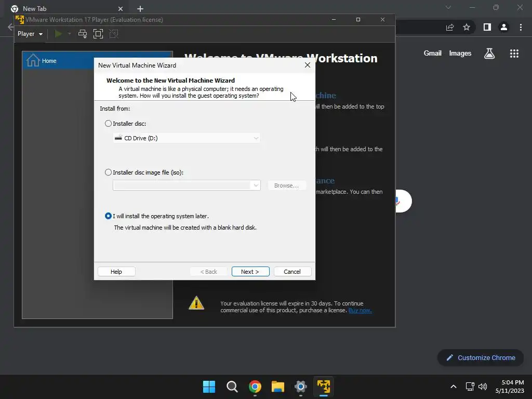The image size is (532, 399).
Task: Click the disabled < Back button
Action: tap(209, 272)
